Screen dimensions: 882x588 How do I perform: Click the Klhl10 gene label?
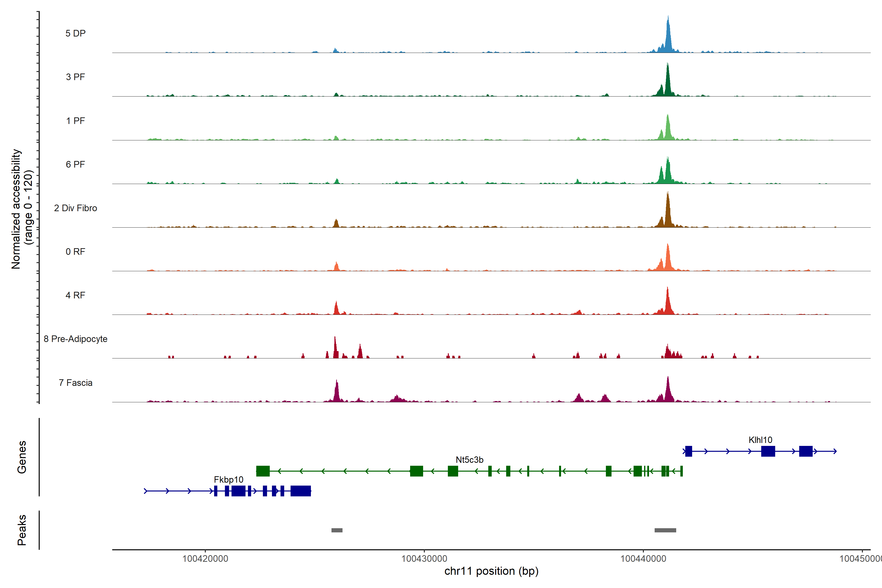pyautogui.click(x=760, y=440)
